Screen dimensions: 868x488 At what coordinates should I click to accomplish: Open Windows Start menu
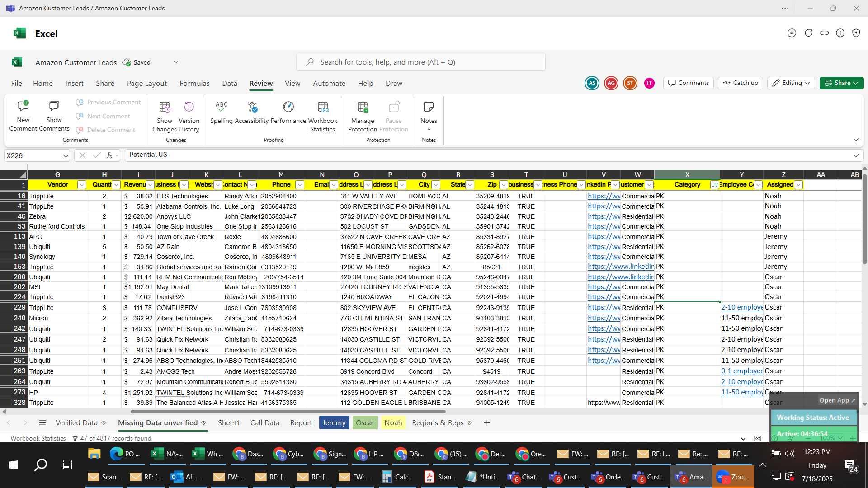click(14, 465)
